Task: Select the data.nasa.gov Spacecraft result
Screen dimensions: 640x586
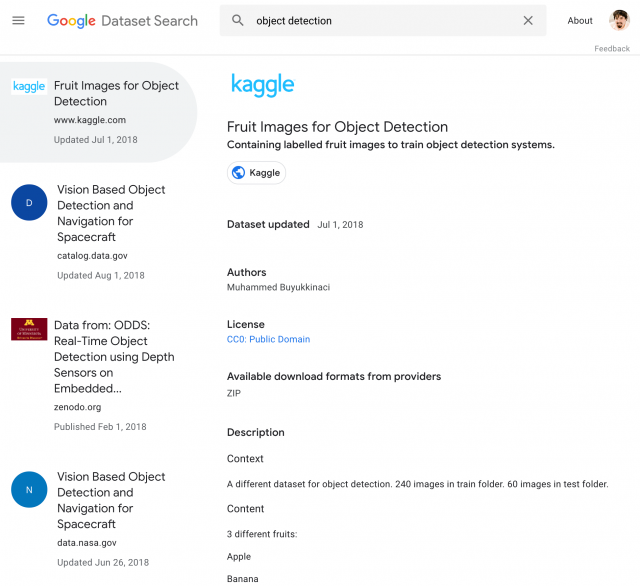Action: pyautogui.click(x=111, y=500)
